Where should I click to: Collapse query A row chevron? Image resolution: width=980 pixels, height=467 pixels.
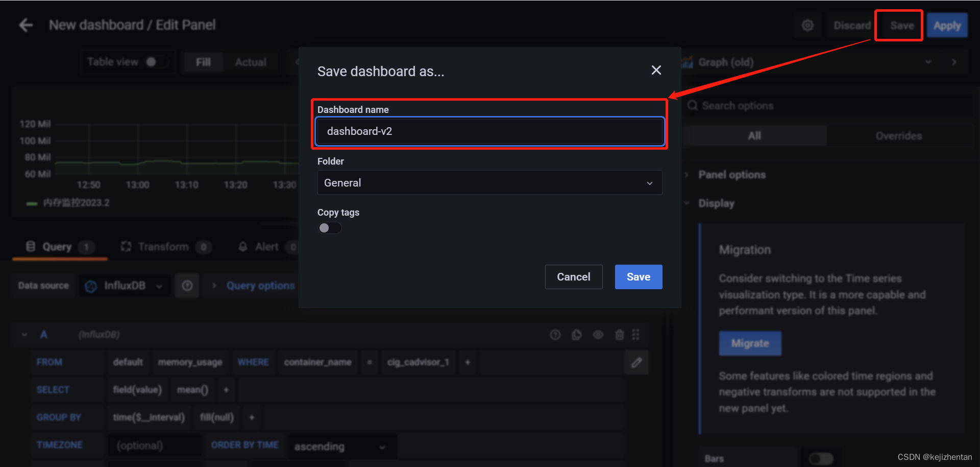pos(24,335)
